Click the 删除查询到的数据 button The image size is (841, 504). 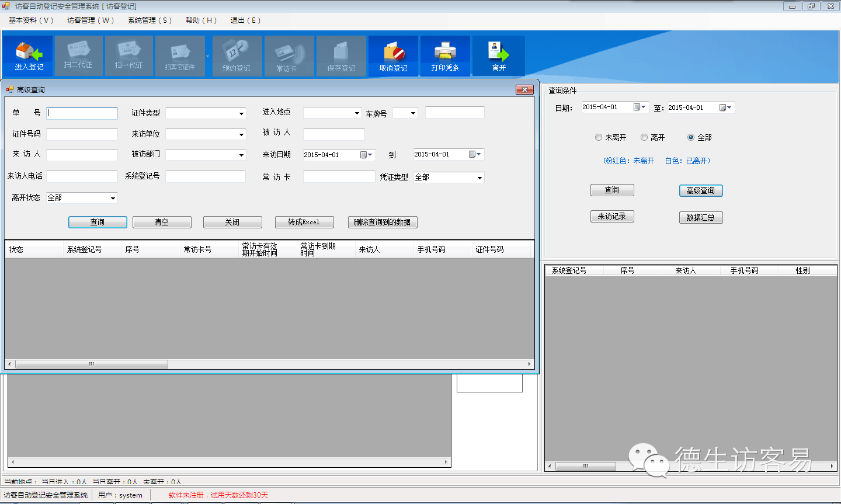pyautogui.click(x=383, y=222)
